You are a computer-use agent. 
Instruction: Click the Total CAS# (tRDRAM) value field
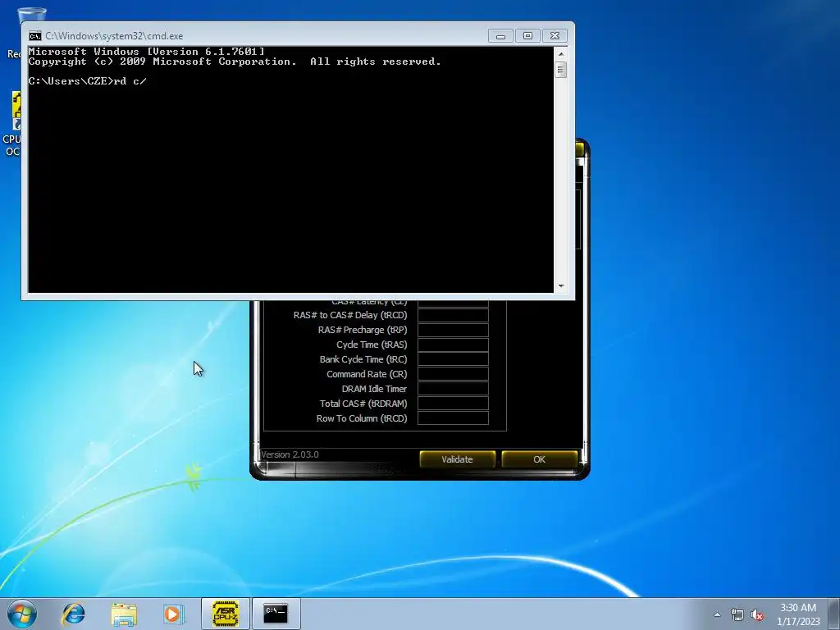pyautogui.click(x=453, y=404)
